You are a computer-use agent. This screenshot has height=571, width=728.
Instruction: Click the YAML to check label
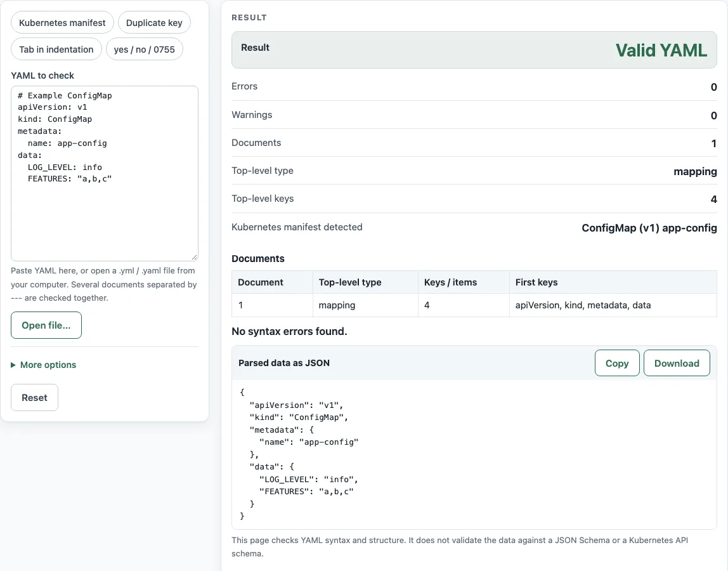point(42,75)
